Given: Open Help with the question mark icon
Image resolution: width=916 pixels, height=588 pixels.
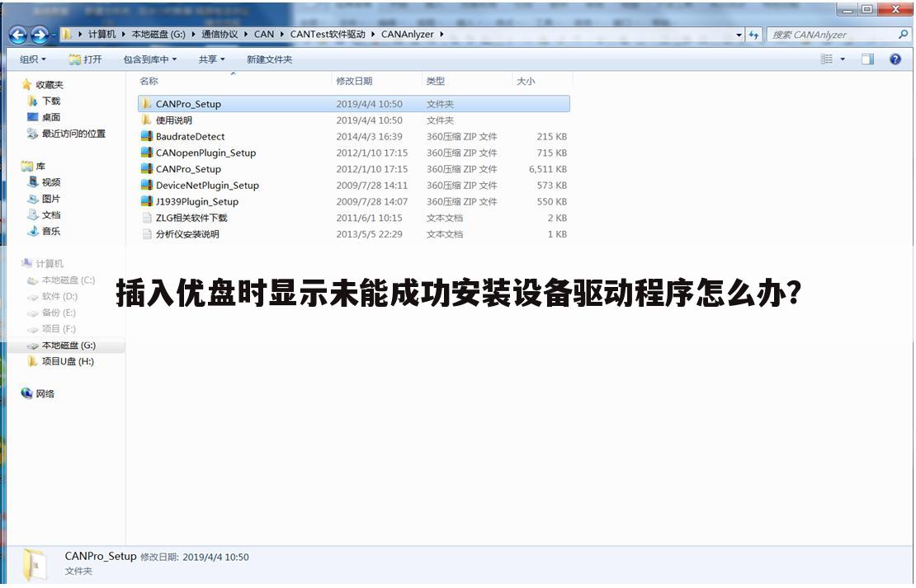Looking at the screenshot, I should coord(895,59).
